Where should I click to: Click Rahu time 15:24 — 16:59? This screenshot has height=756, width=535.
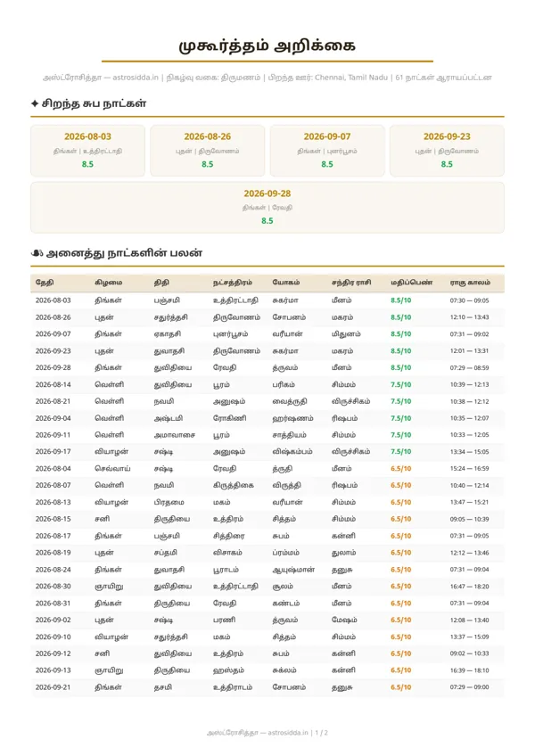[469, 469]
